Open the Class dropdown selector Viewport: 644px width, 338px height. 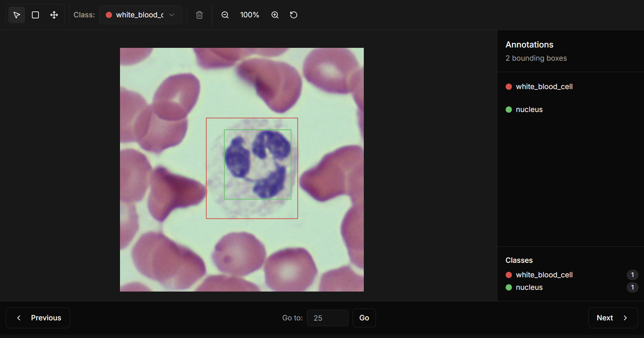click(x=140, y=15)
